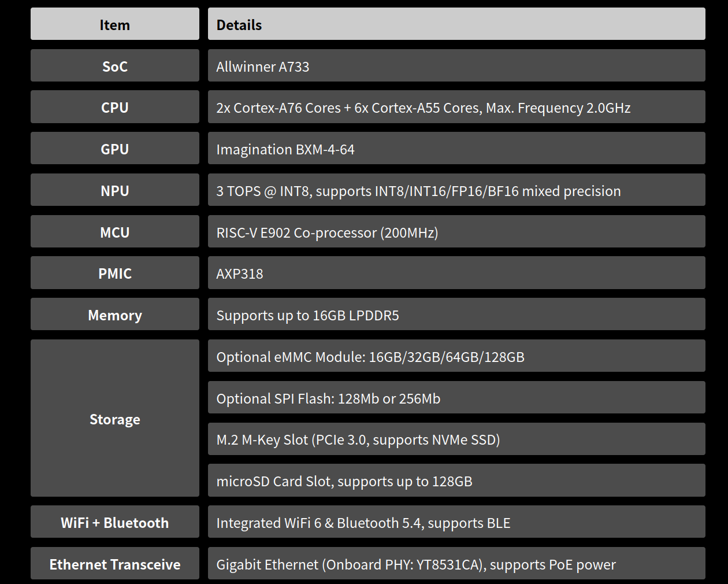Click the 3 TOPS INT8 cell
The width and height of the screenshot is (728, 584).
pos(418,191)
